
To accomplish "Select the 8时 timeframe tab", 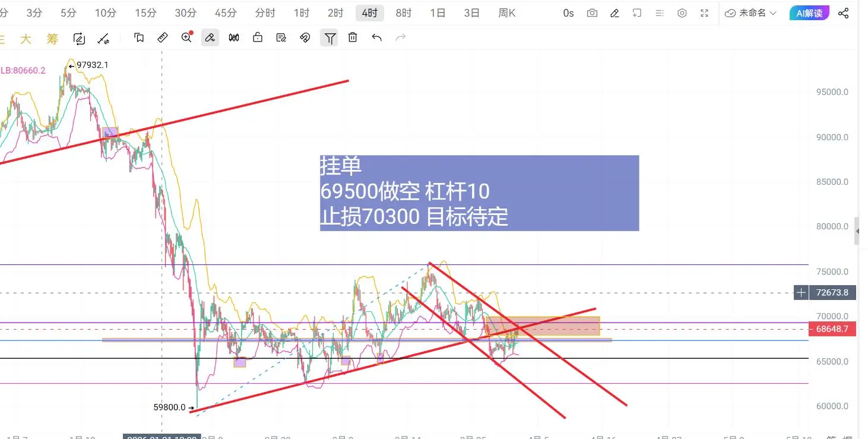I will (x=404, y=13).
